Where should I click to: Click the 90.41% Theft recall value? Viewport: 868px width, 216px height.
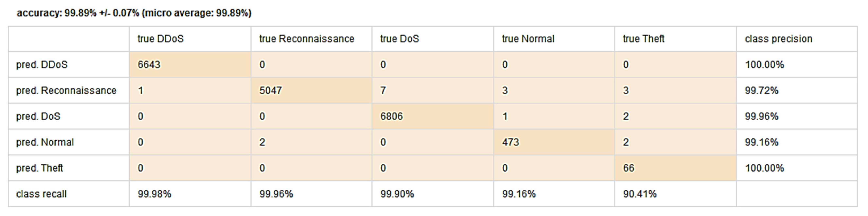click(639, 194)
